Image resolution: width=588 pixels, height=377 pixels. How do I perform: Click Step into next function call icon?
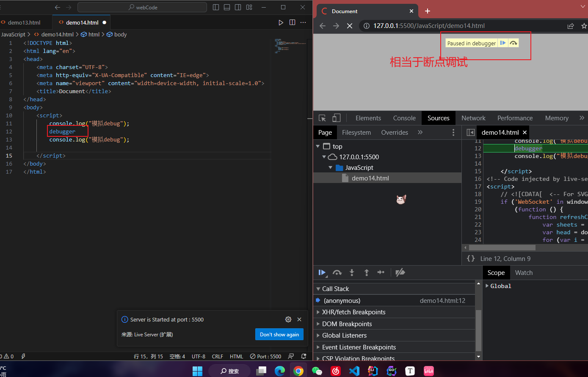tap(352, 273)
